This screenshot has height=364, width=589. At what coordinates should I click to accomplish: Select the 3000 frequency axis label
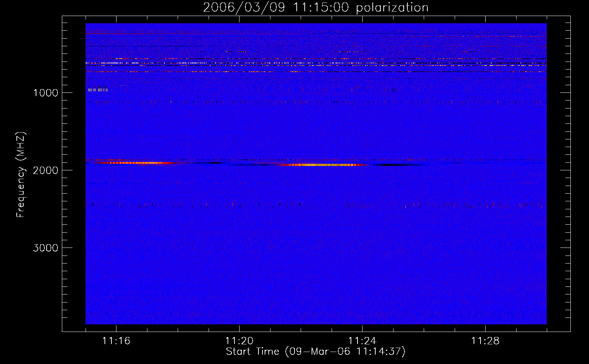(46, 248)
